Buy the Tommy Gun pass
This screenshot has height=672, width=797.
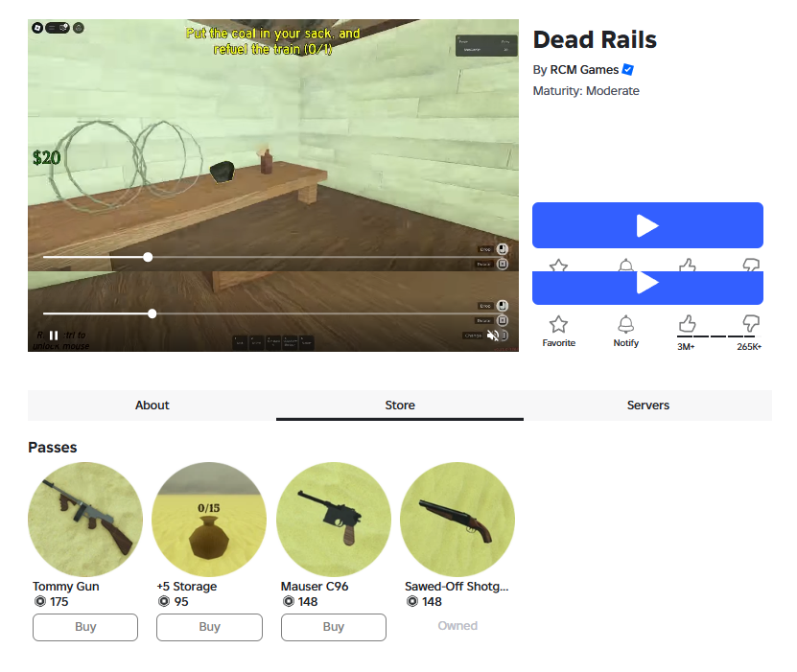coord(85,627)
